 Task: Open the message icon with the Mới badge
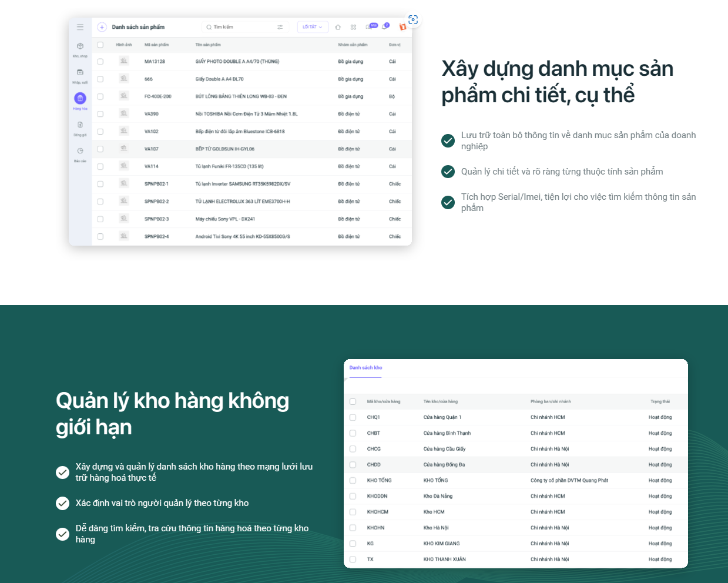point(371,26)
